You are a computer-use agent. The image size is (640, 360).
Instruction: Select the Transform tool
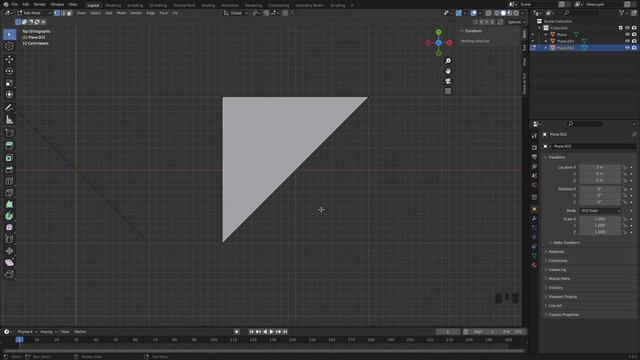(x=9, y=95)
